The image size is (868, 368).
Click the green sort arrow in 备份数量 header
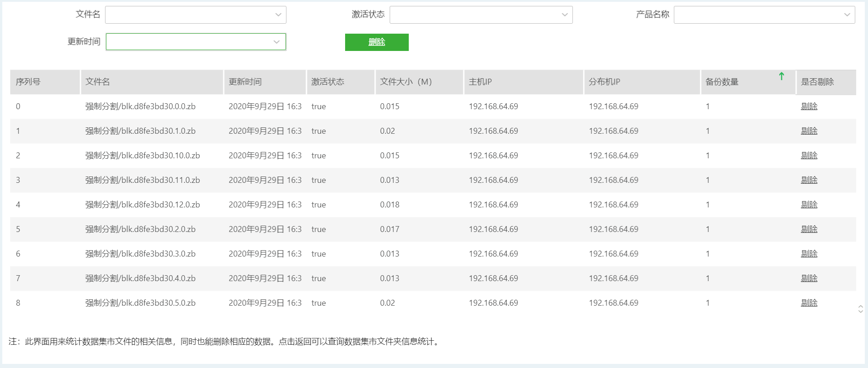point(781,76)
